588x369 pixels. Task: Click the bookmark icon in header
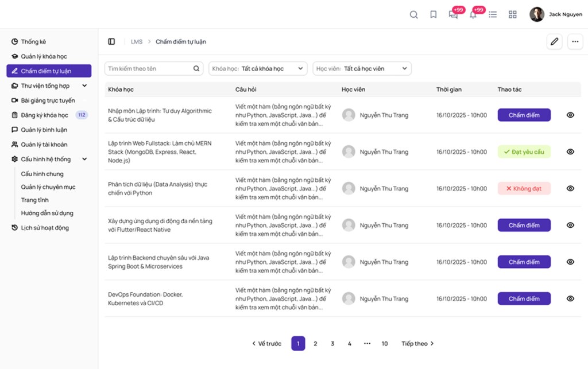tap(434, 15)
